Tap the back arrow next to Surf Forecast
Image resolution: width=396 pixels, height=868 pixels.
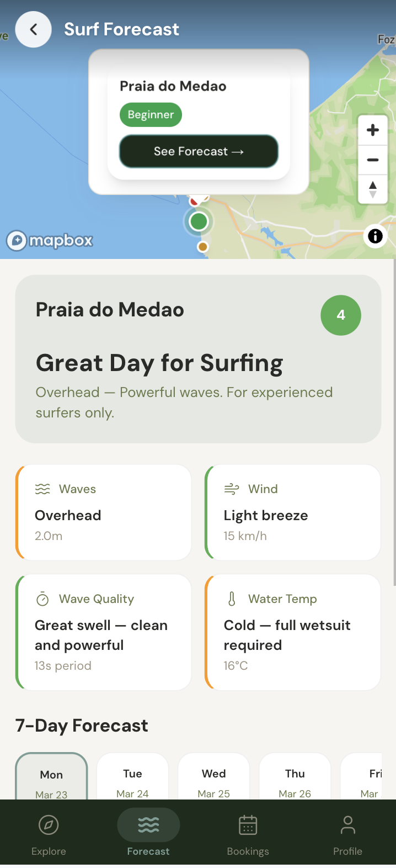coord(33,29)
